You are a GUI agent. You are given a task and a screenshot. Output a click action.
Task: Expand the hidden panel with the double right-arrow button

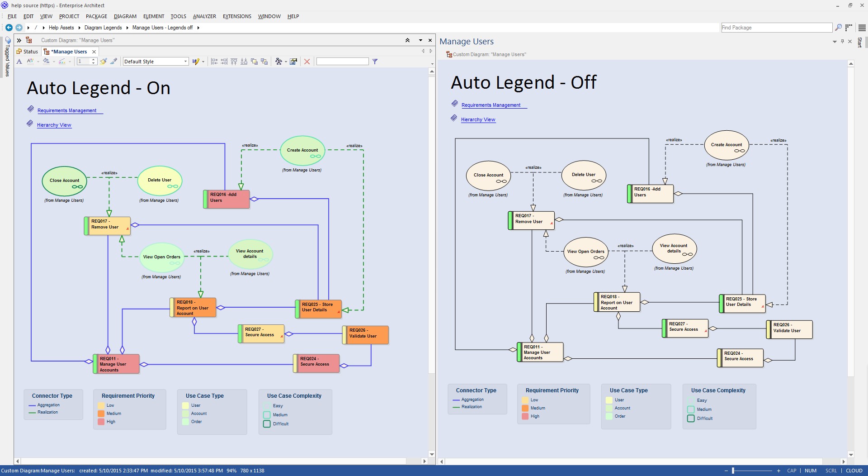19,40
